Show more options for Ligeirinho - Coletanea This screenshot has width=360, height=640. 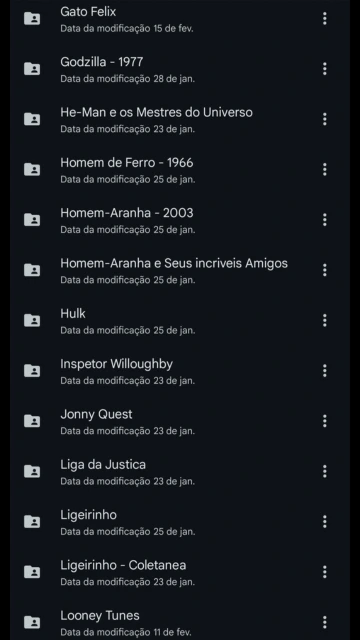324,572
